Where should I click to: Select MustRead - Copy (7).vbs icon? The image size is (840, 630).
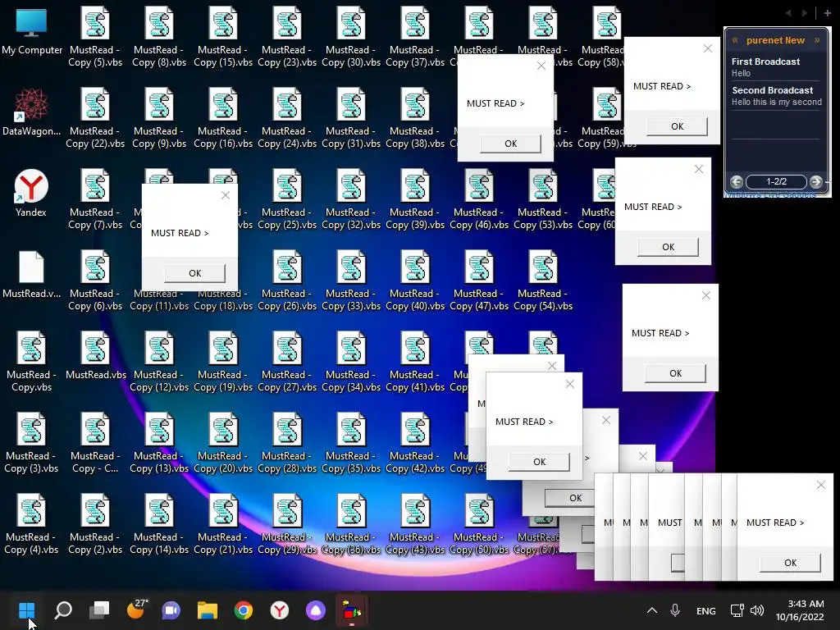tap(95, 200)
